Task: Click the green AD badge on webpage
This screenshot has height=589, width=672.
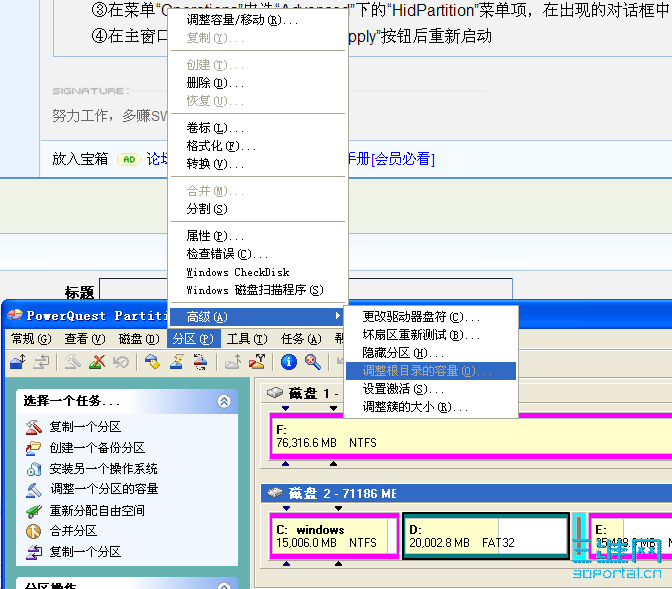Action: pos(129,159)
